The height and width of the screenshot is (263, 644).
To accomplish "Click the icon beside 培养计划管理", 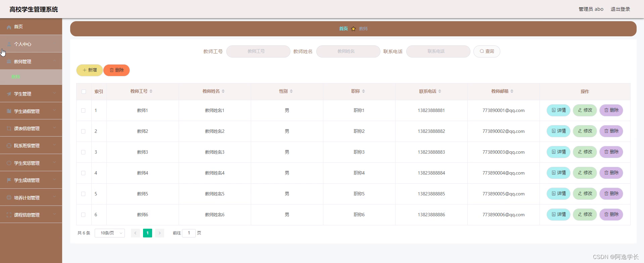I will [x=9, y=198].
